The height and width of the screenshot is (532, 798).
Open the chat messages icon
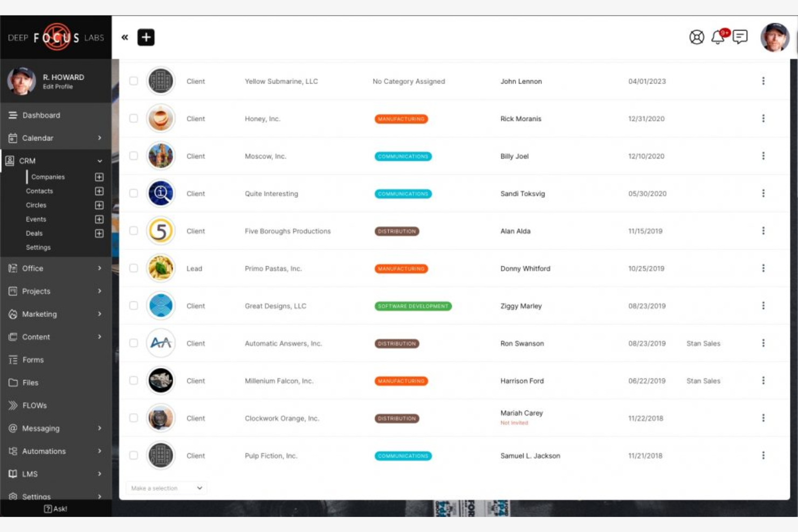click(x=741, y=37)
